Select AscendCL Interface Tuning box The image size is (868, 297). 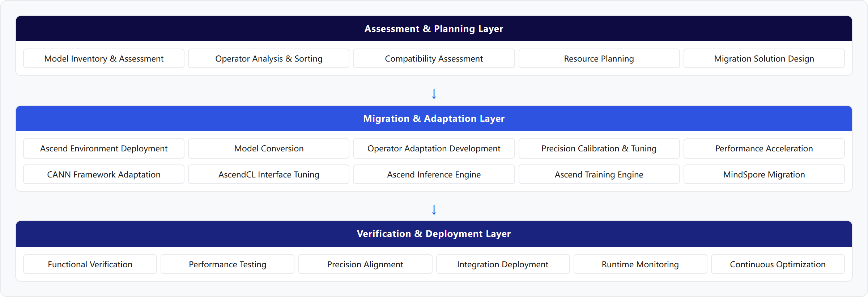pyautogui.click(x=269, y=175)
